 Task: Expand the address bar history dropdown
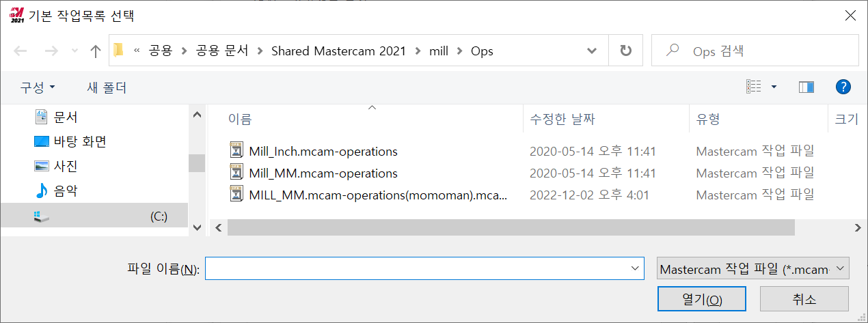(592, 51)
